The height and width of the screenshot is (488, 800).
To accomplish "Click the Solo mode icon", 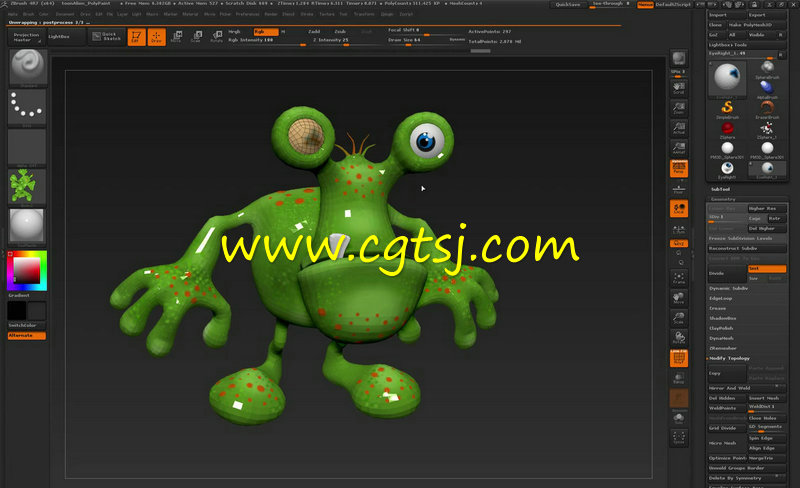I will click(679, 418).
